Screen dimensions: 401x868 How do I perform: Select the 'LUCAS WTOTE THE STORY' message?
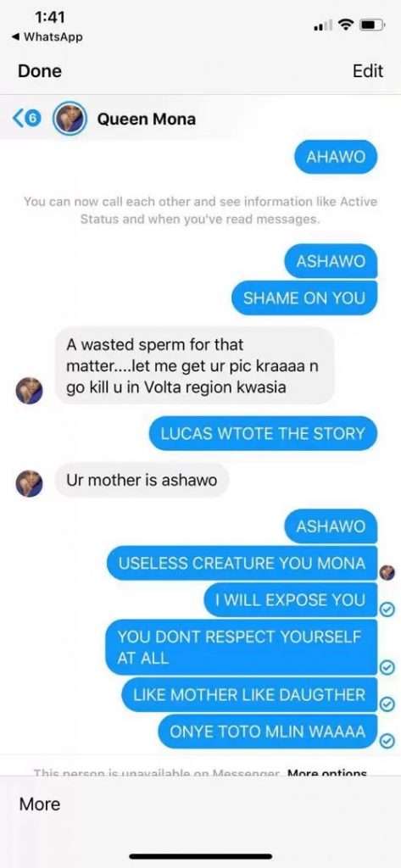click(263, 433)
